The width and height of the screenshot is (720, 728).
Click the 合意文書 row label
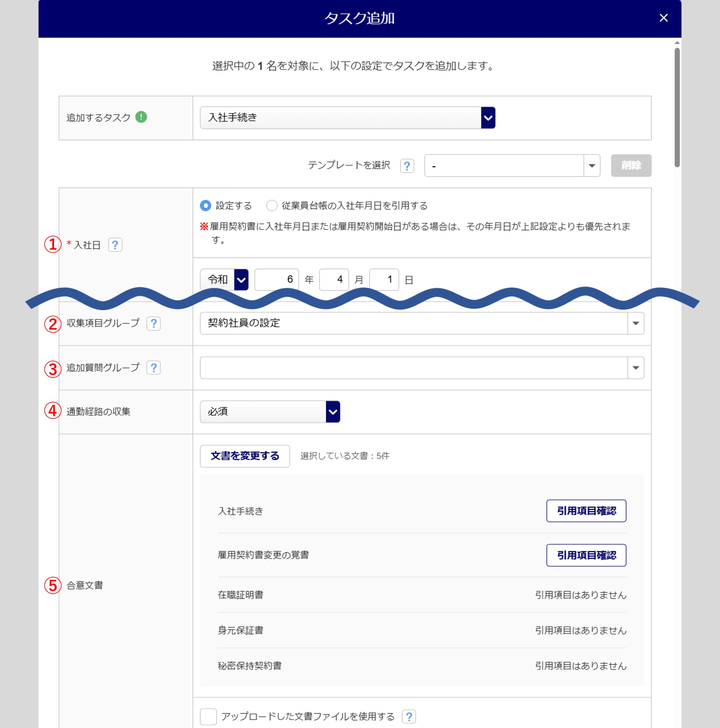pyautogui.click(x=85, y=586)
